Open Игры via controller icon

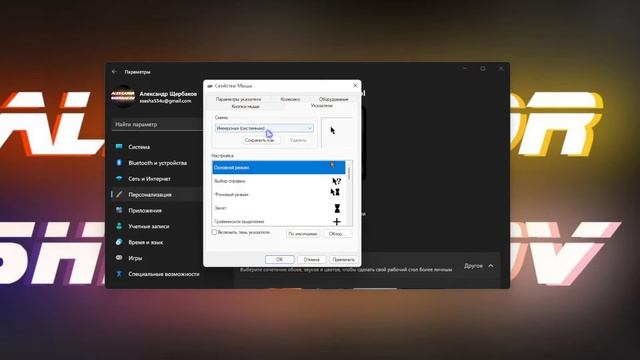(119, 258)
